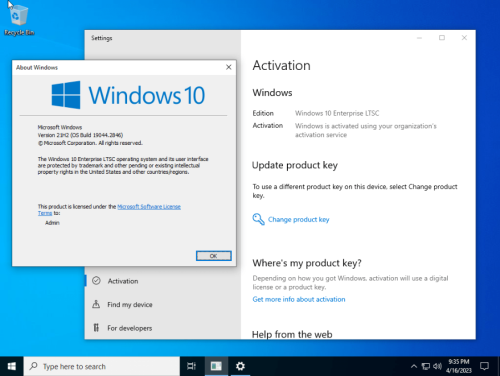The width and height of the screenshot is (500, 376).
Task: Minimize the Settings window
Action: tap(419, 38)
